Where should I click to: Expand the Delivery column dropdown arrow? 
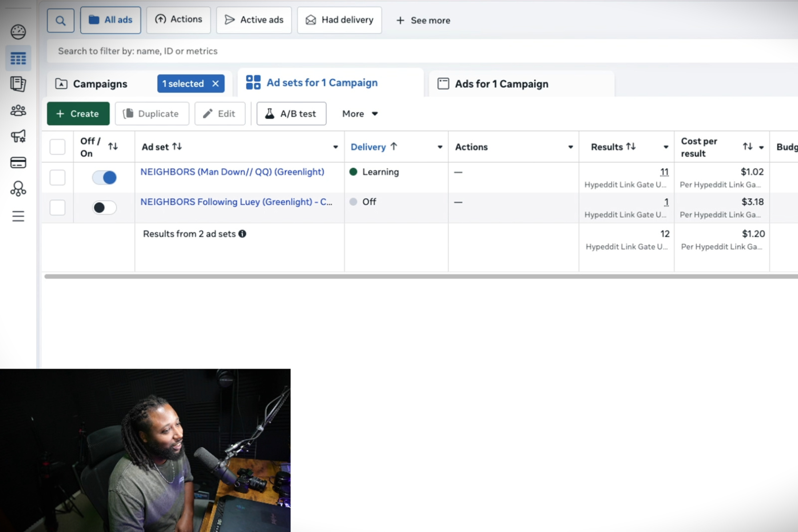pos(439,147)
